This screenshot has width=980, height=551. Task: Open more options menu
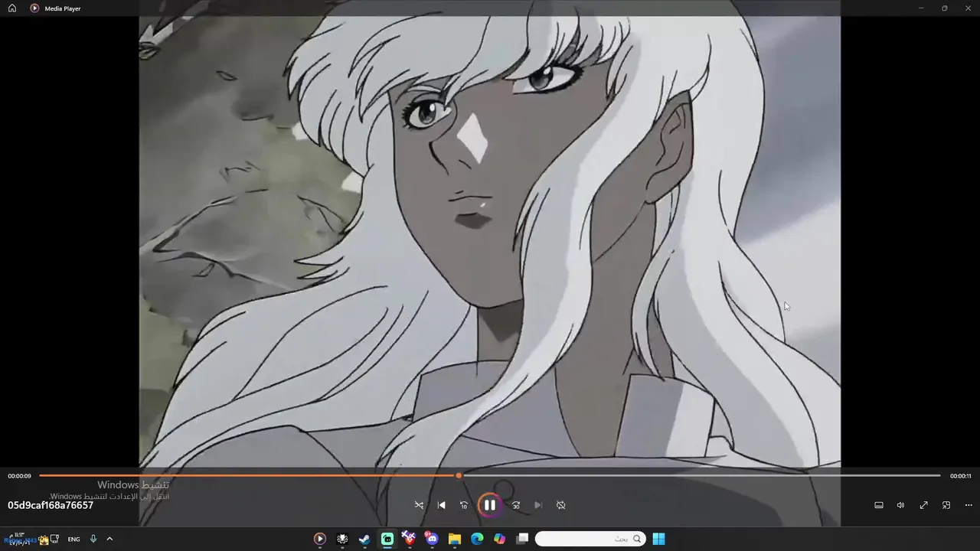click(x=969, y=505)
